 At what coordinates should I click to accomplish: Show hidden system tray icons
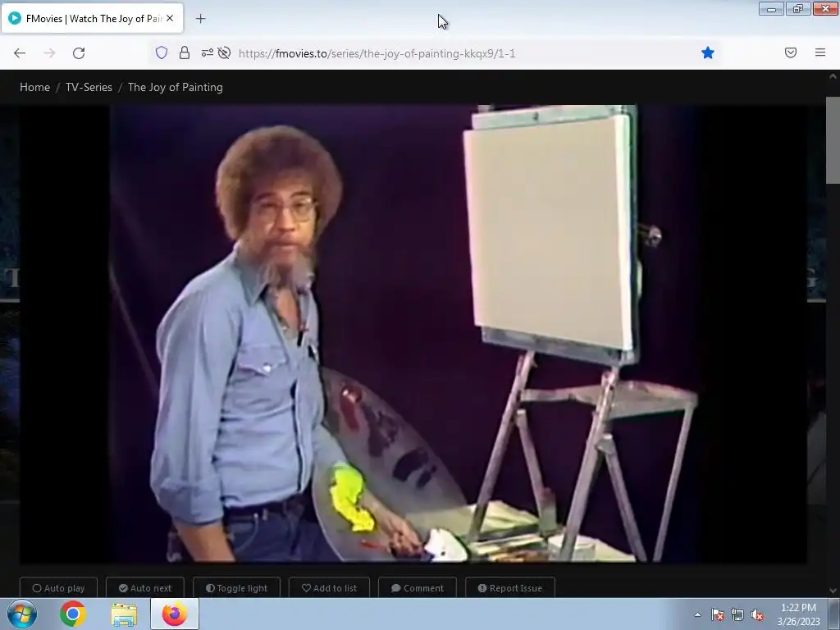697,614
